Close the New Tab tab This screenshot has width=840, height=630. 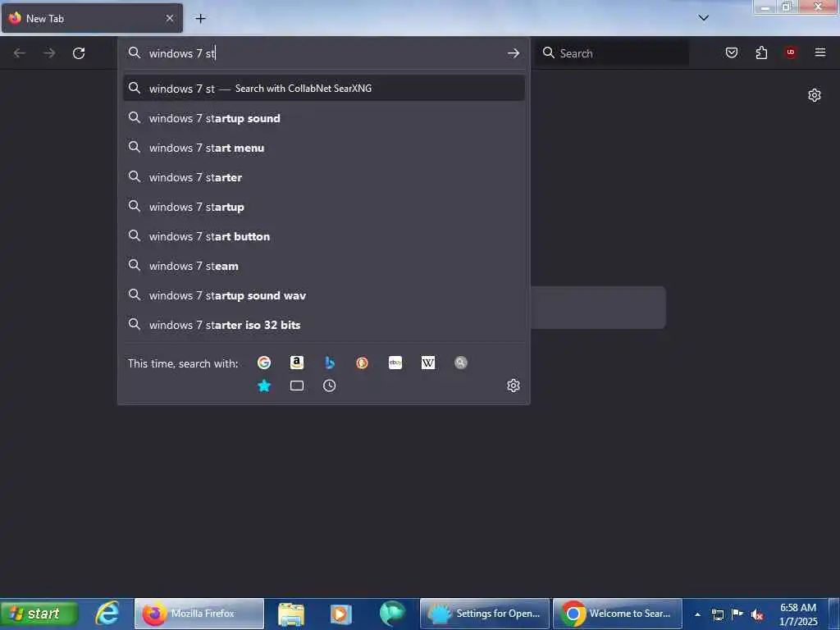[170, 18]
